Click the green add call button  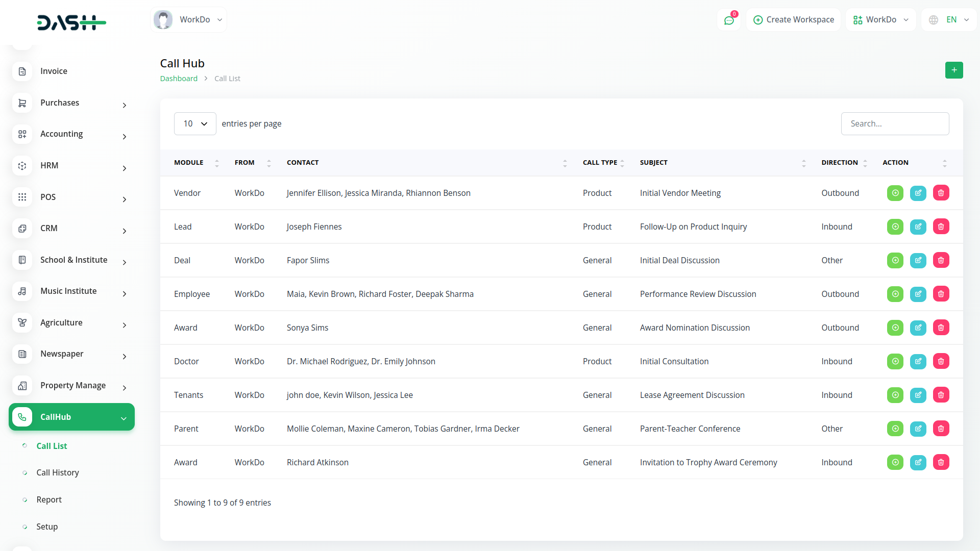tap(953, 70)
